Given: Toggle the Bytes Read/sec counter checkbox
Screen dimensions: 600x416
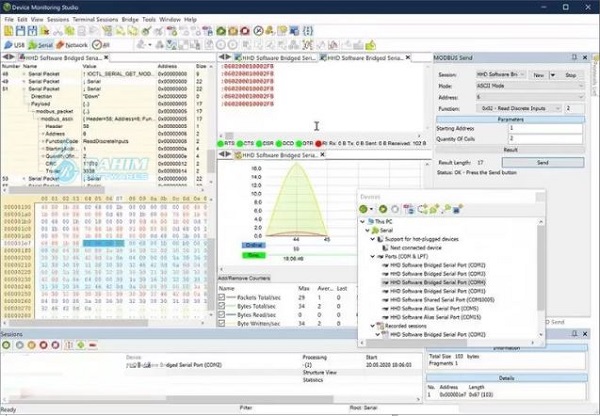Looking at the screenshot, I should point(222,315).
